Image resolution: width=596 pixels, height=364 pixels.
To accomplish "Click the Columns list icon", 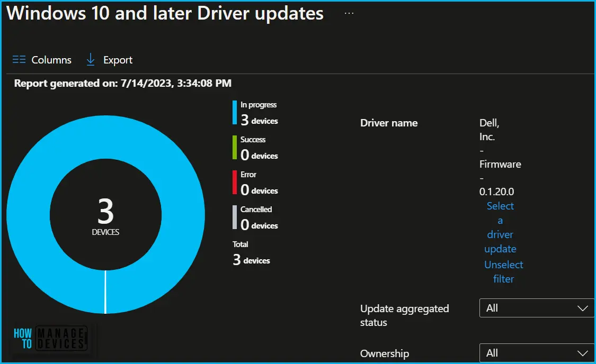I will point(19,60).
